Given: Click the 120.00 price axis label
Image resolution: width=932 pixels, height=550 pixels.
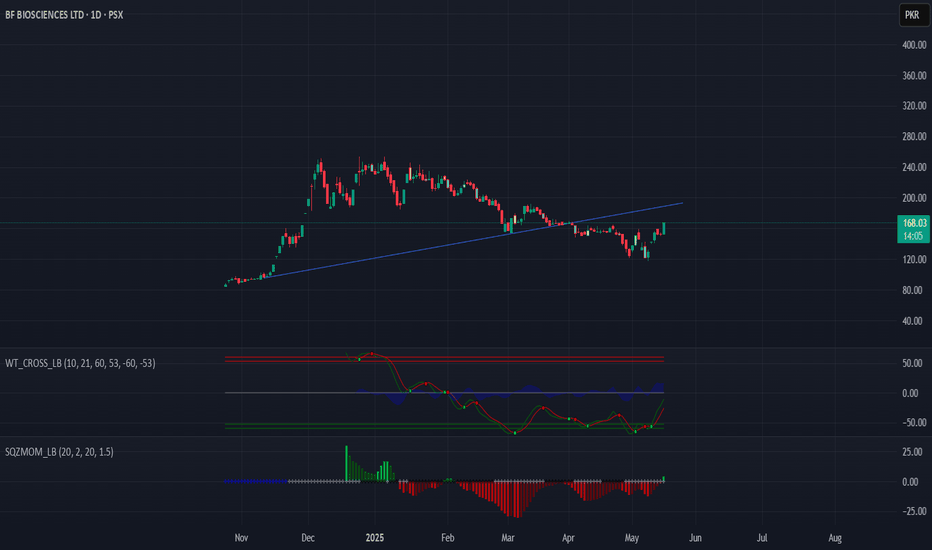Looking at the screenshot, I should point(914,259).
